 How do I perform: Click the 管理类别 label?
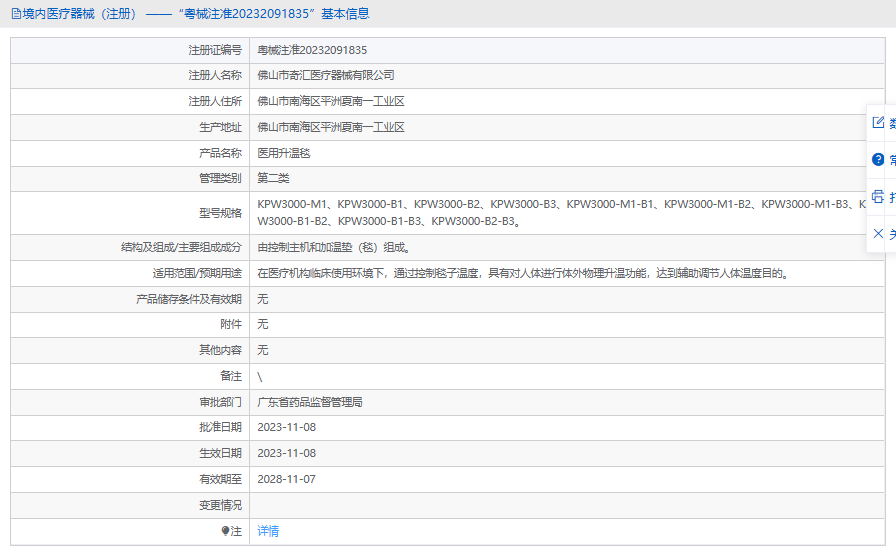click(220, 178)
